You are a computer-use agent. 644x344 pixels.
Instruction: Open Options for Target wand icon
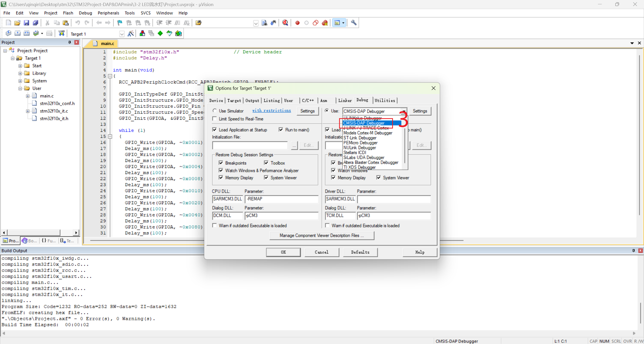click(x=131, y=33)
